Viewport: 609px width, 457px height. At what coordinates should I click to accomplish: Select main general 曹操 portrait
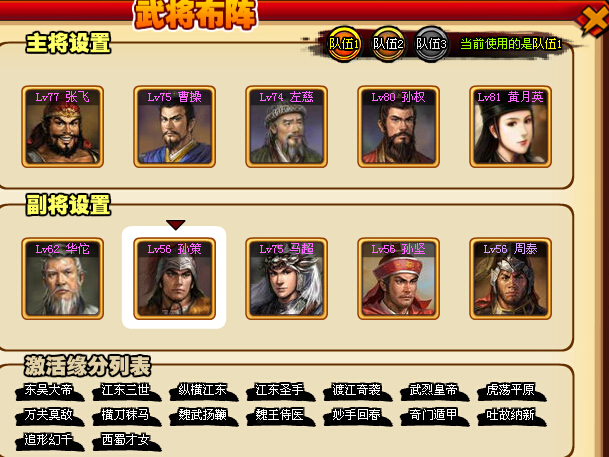[174, 127]
